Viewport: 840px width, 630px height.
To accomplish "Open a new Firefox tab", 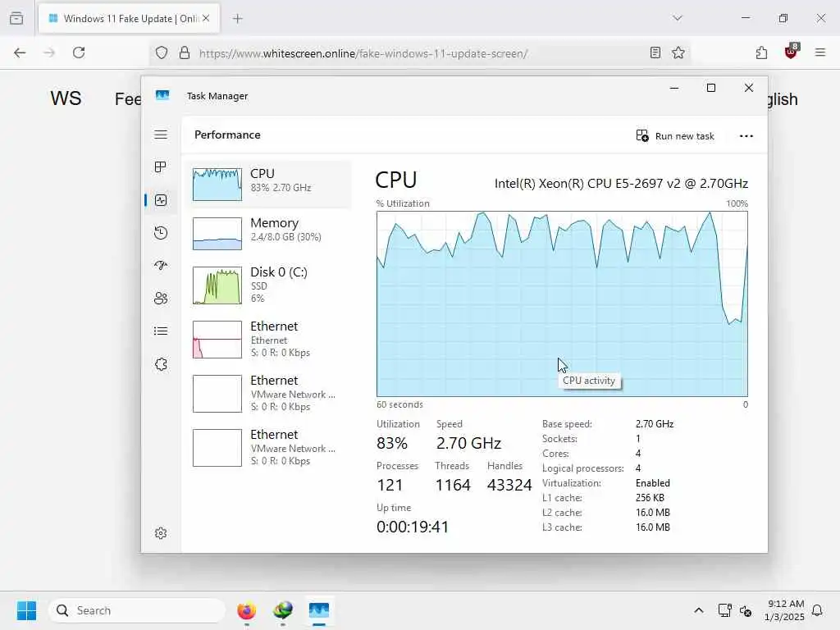I will tap(238, 19).
